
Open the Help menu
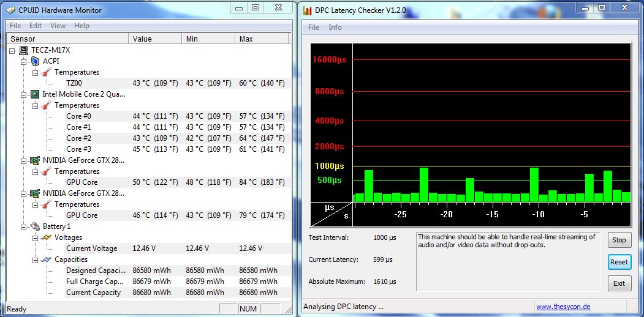point(81,26)
